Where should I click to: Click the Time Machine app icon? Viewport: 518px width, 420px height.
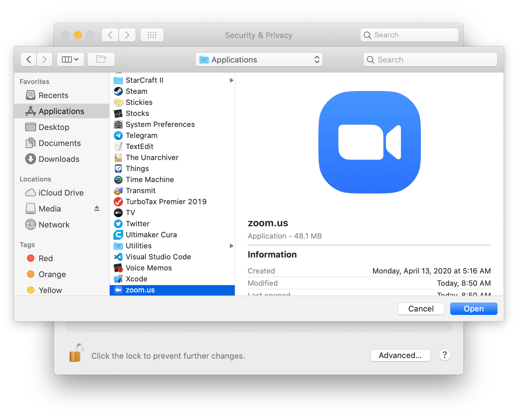coord(118,179)
